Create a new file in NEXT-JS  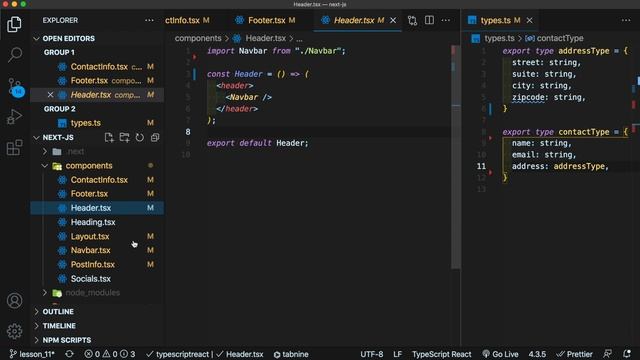tap(109, 138)
